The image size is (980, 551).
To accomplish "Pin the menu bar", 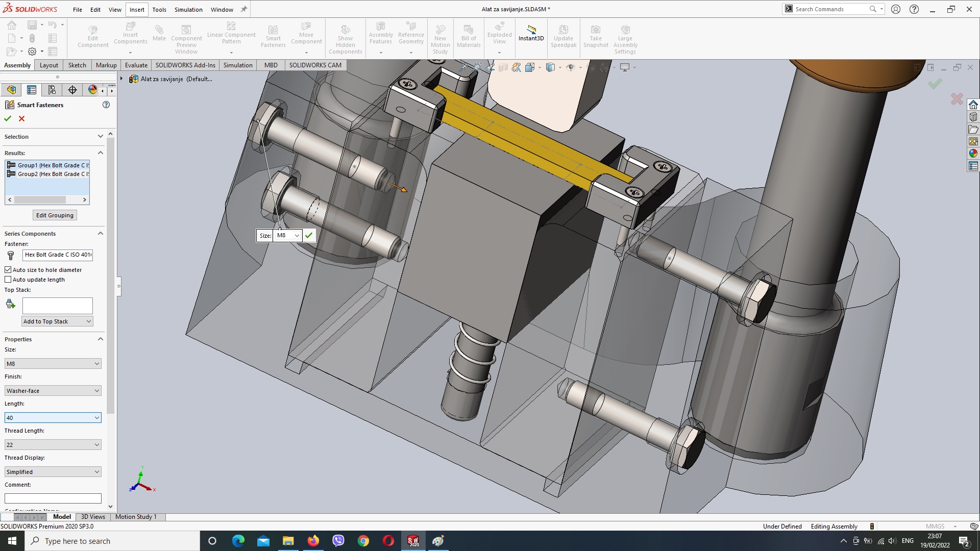I will coord(244,9).
